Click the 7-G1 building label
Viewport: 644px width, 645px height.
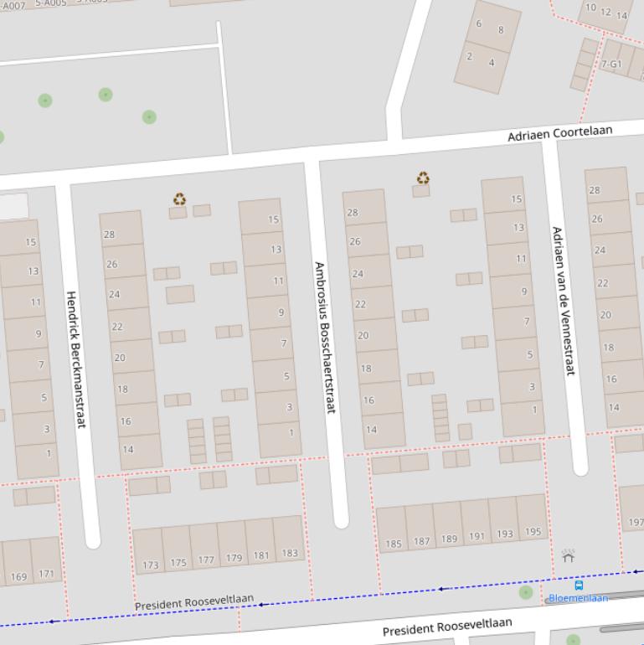[x=611, y=64]
